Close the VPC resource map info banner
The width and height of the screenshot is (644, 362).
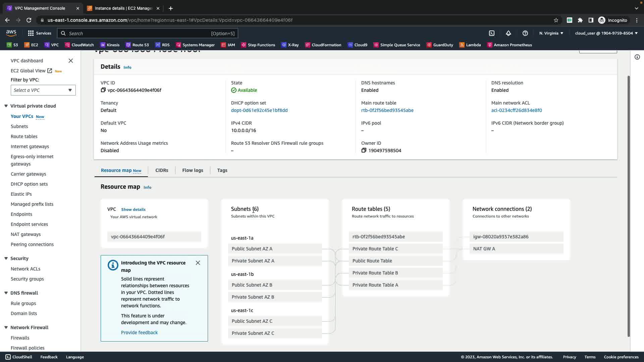[198, 263]
